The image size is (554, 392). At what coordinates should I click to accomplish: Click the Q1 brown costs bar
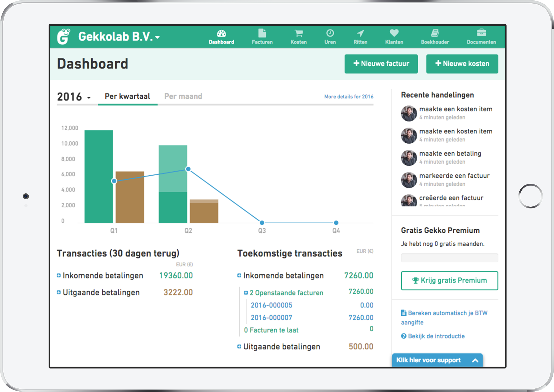pyautogui.click(x=130, y=197)
